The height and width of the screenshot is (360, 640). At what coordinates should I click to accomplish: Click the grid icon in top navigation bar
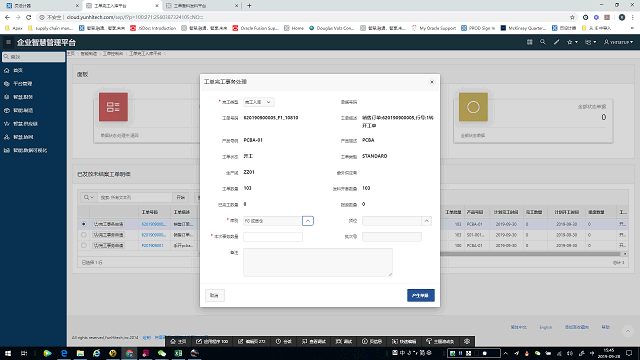click(x=529, y=42)
